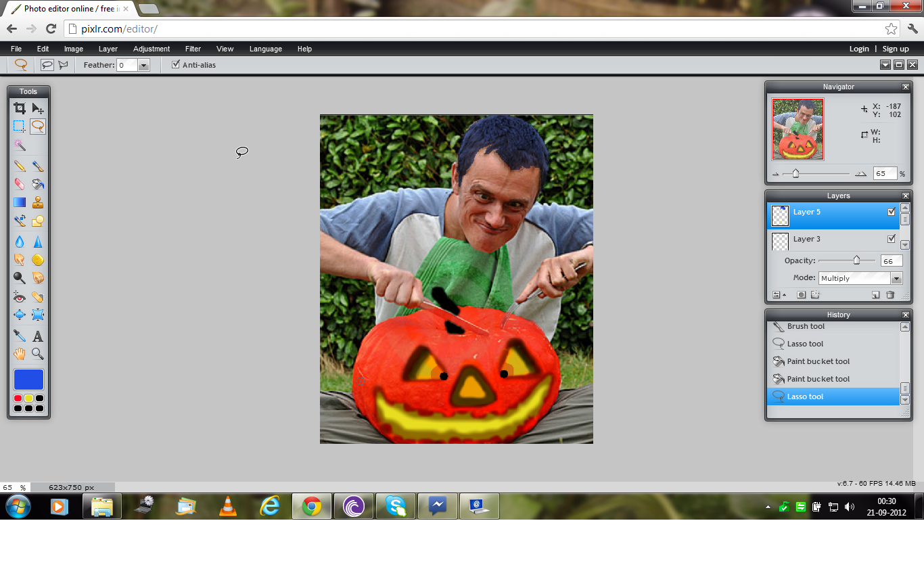Activate the Red Eye Reduction tool

click(20, 296)
